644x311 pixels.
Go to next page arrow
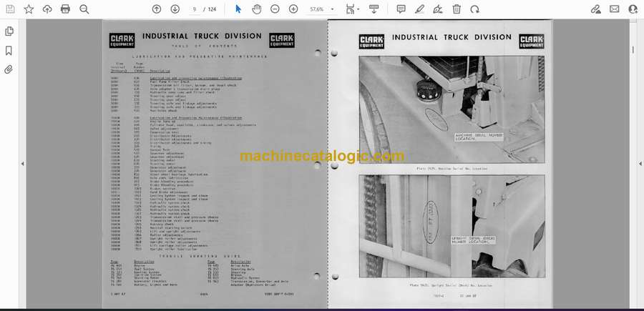pos(175,9)
